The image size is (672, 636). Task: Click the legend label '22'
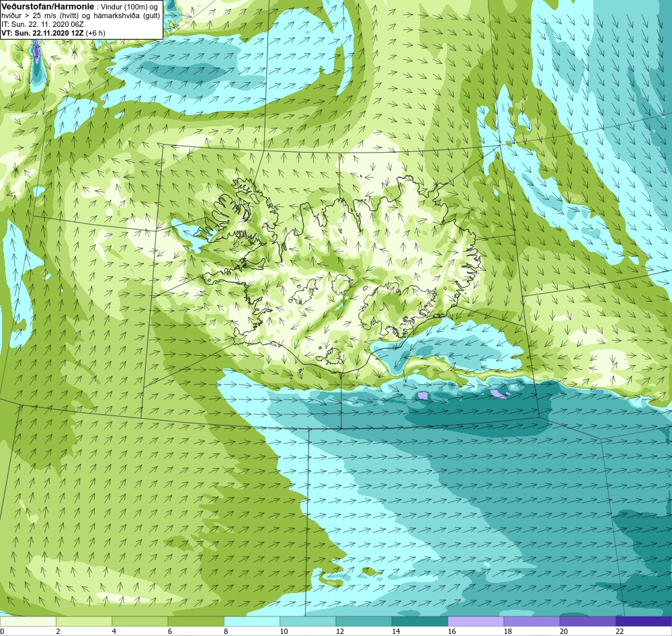click(620, 631)
